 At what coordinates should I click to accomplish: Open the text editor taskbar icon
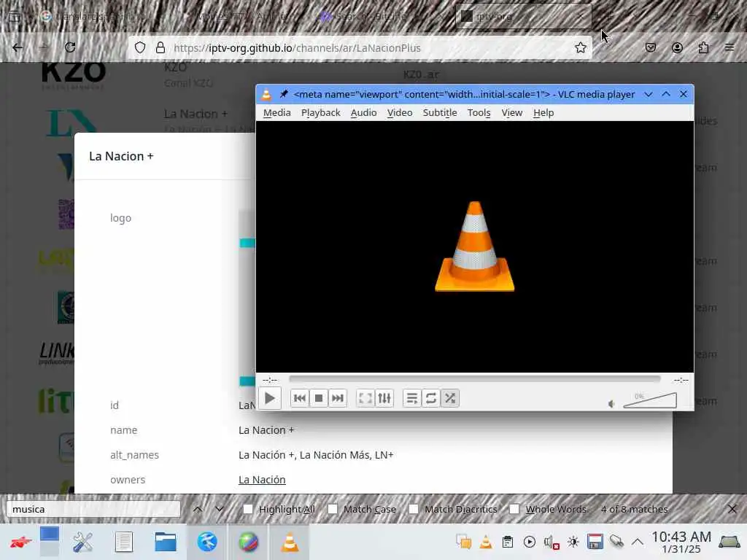(x=124, y=542)
